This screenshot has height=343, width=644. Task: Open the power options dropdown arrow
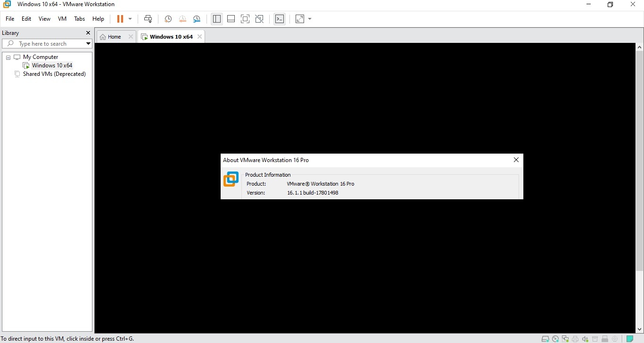[130, 19]
